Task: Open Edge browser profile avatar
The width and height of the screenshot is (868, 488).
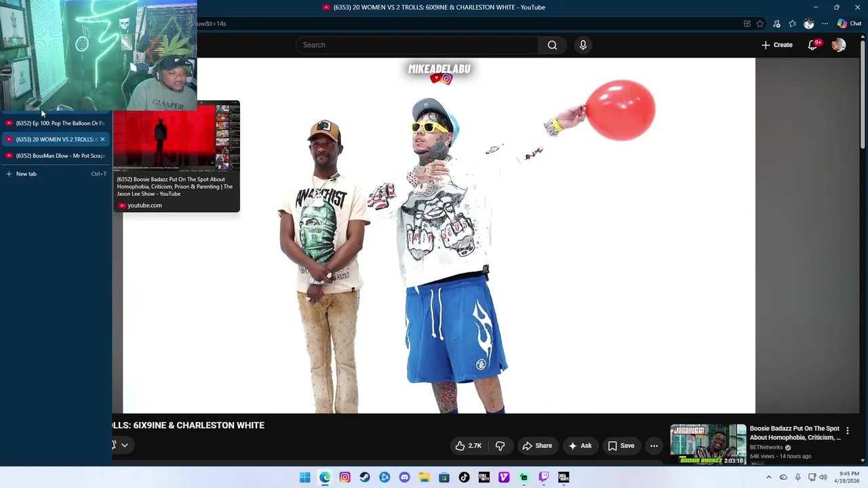Action: tap(808, 24)
